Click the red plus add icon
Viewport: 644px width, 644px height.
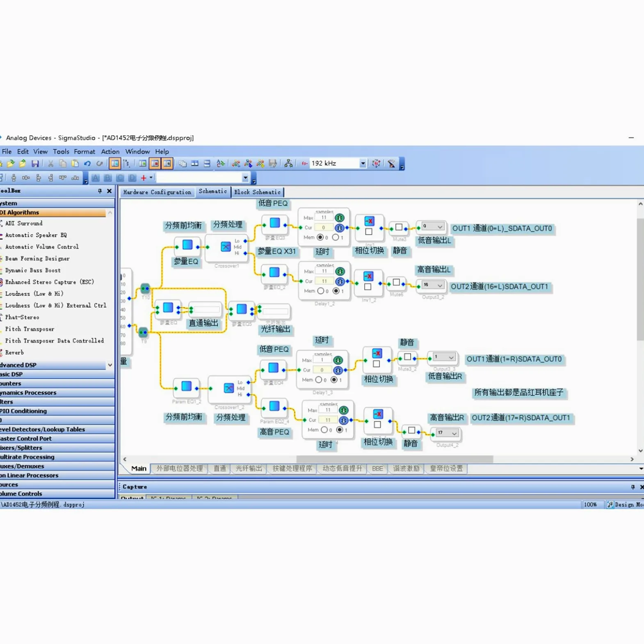point(144,178)
